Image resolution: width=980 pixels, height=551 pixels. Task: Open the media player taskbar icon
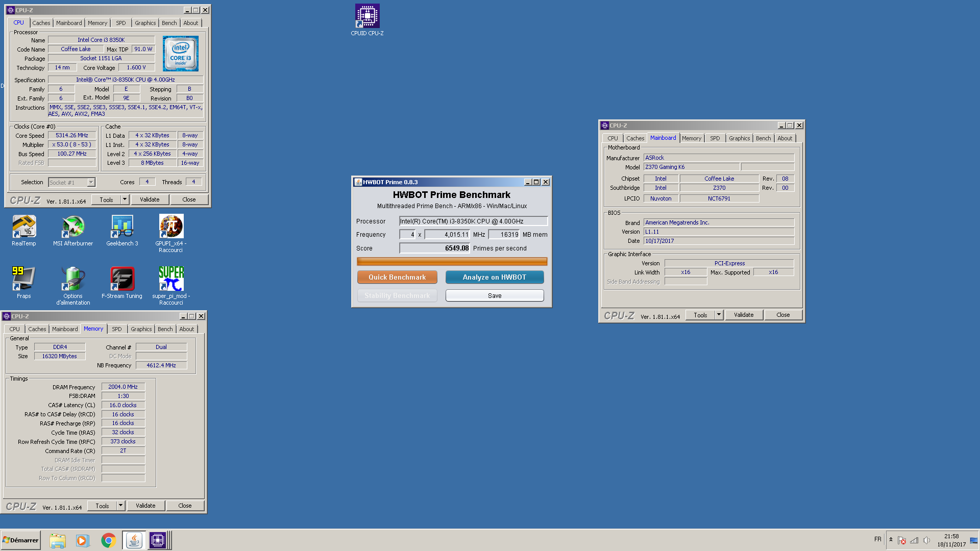tap(82, 540)
